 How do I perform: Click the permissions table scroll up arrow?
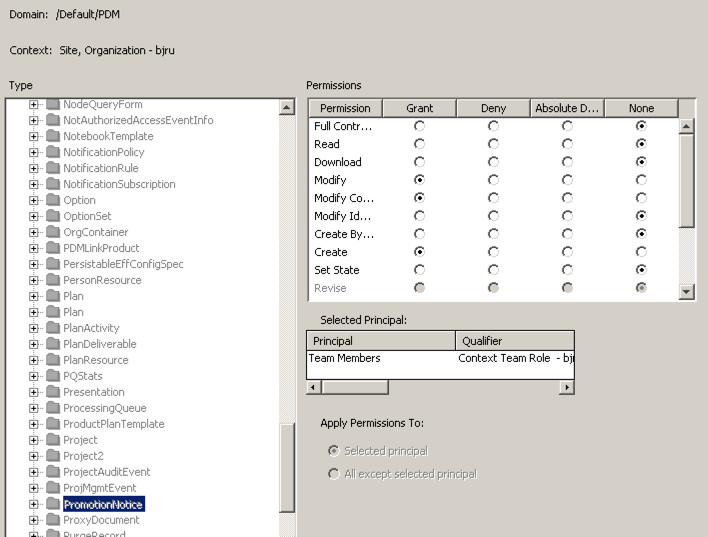click(x=686, y=126)
